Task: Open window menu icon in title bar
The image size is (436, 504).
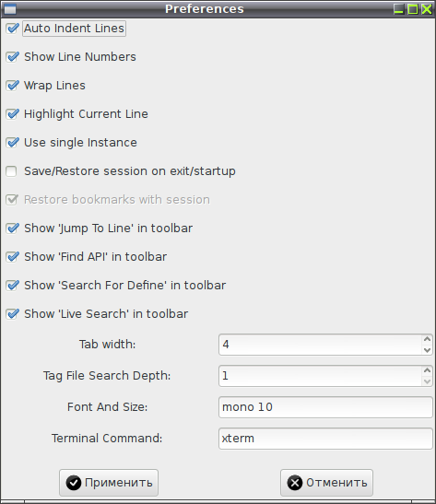Action: (x=9, y=9)
